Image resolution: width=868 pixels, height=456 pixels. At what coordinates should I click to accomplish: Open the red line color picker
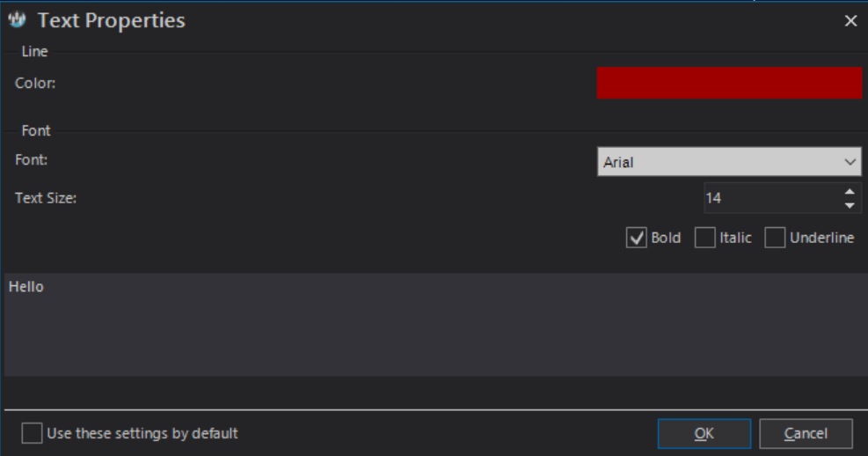[x=729, y=83]
